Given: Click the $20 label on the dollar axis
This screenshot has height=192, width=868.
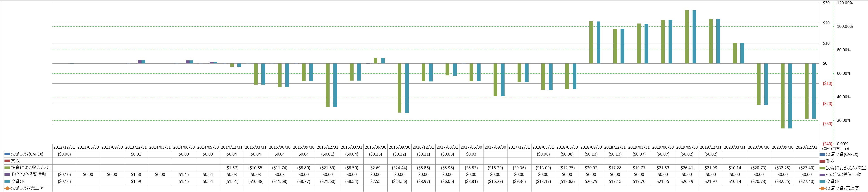Looking at the screenshot, I should tap(826, 23).
